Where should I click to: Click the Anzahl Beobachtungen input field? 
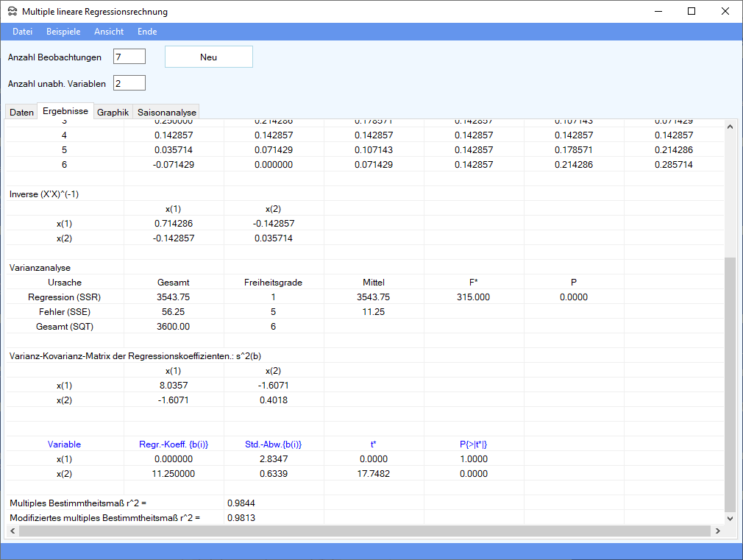(129, 57)
